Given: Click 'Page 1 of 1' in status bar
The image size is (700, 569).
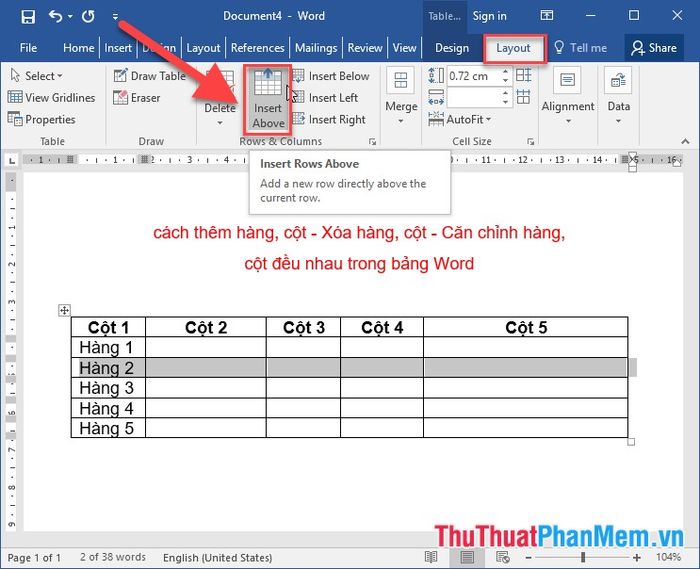Looking at the screenshot, I should (34, 557).
